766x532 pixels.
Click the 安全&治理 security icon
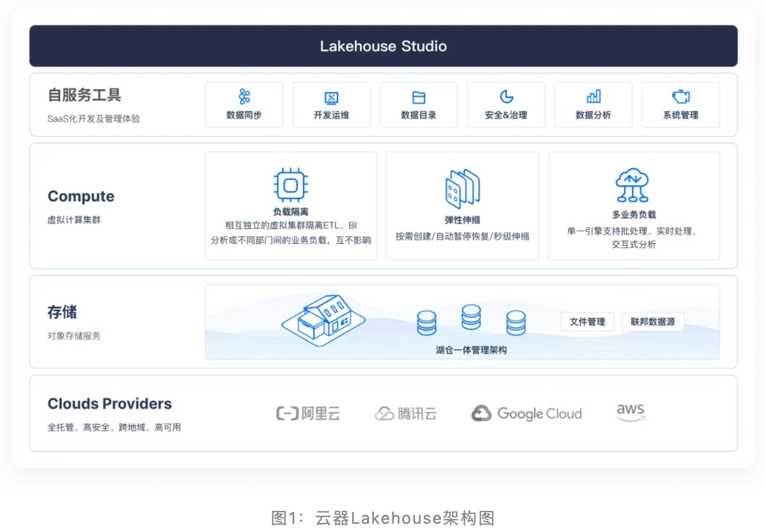[x=506, y=97]
